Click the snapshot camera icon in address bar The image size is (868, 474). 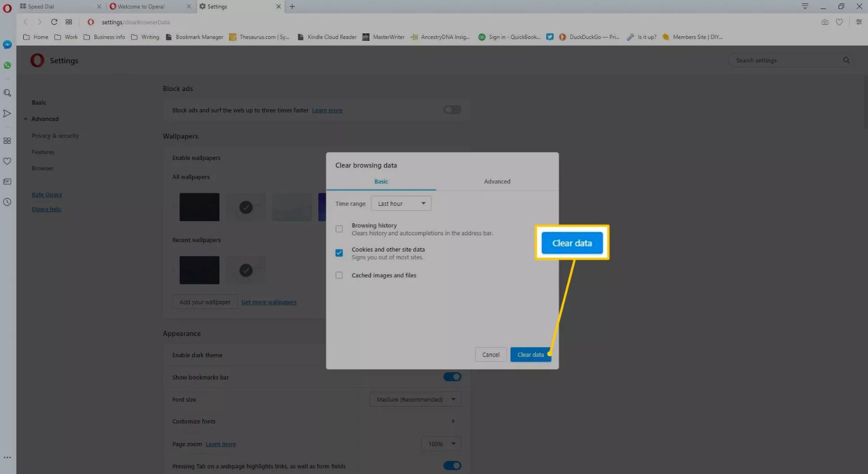pos(824,22)
